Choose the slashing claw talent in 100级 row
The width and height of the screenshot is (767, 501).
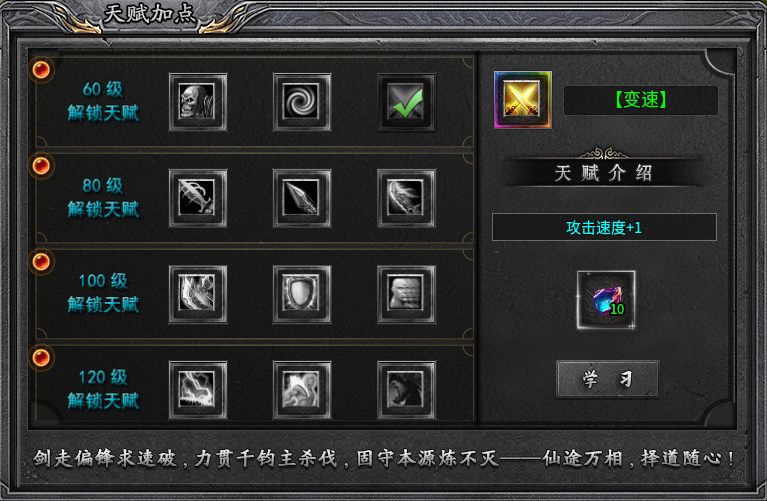coord(198,295)
